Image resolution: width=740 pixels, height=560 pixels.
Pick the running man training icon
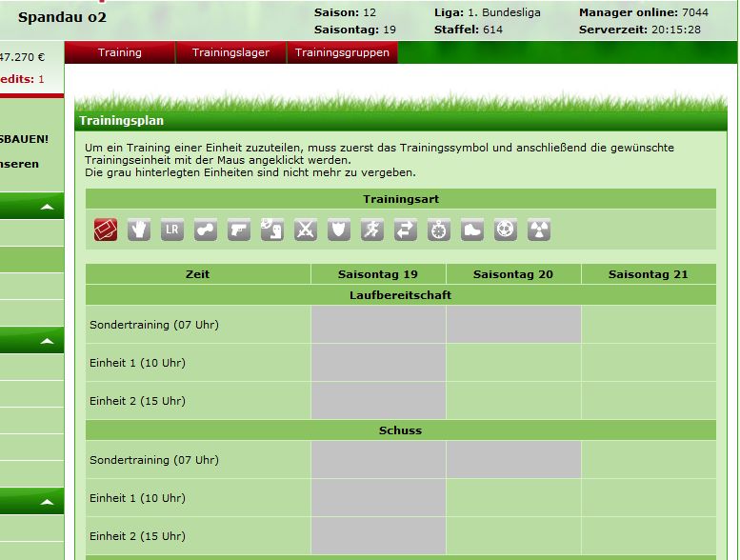372,230
